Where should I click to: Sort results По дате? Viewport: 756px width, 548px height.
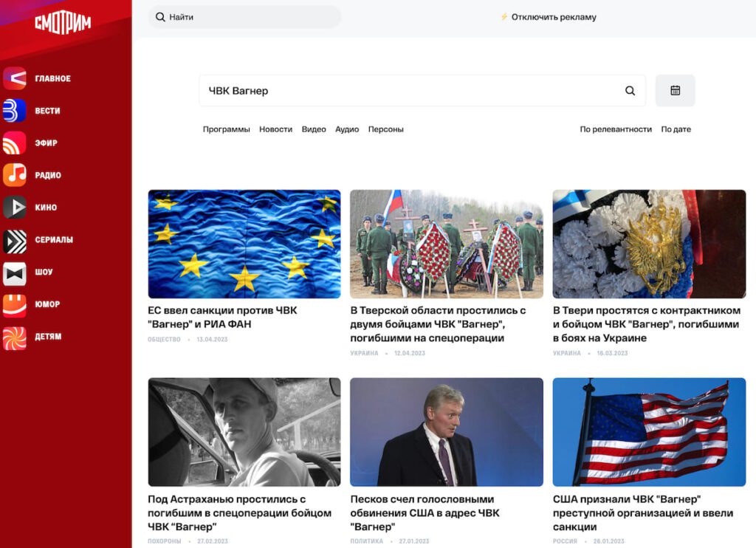click(x=676, y=129)
